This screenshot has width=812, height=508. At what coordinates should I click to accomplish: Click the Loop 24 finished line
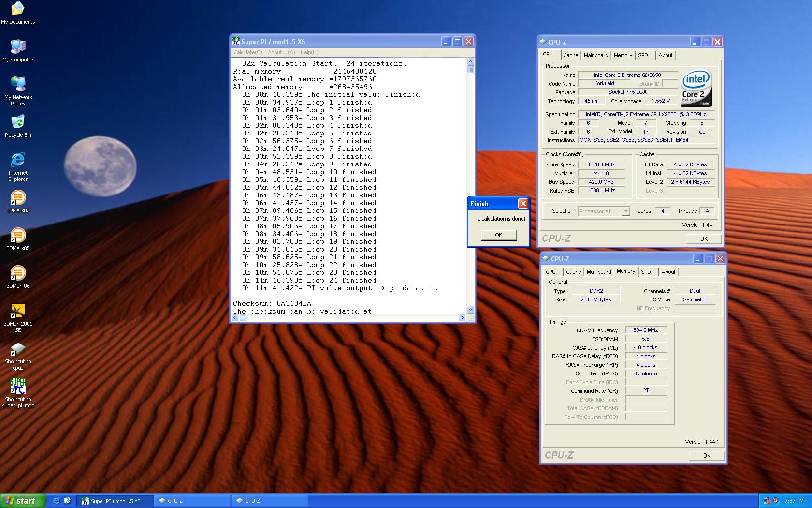tap(309, 280)
